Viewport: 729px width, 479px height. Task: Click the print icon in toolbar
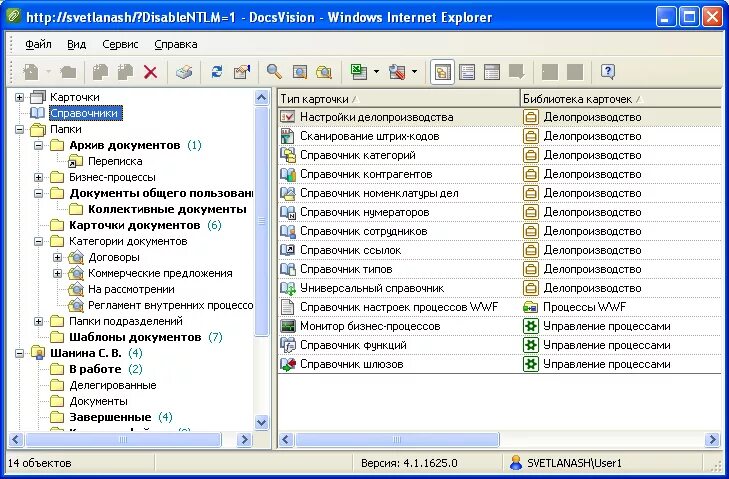[184, 72]
